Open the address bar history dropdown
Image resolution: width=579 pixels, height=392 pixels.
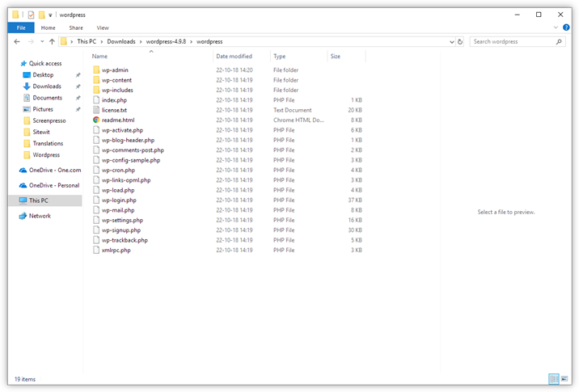pos(451,42)
